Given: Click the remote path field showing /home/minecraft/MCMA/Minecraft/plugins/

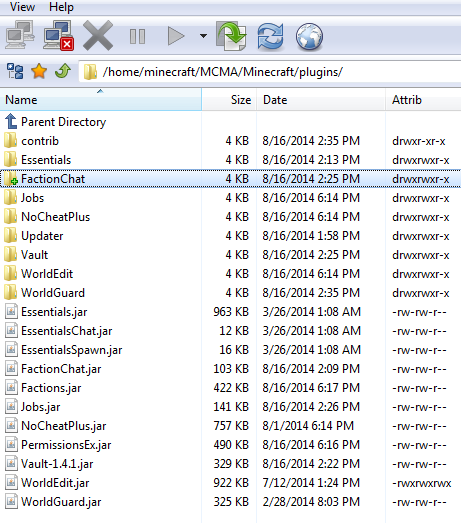Looking at the screenshot, I should 270,72.
